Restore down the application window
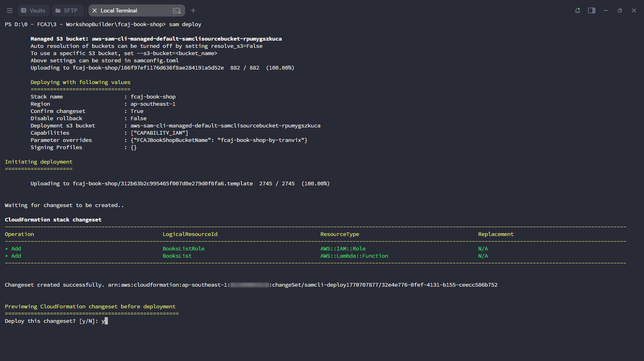The height and width of the screenshot is (361, 644). 620,10
